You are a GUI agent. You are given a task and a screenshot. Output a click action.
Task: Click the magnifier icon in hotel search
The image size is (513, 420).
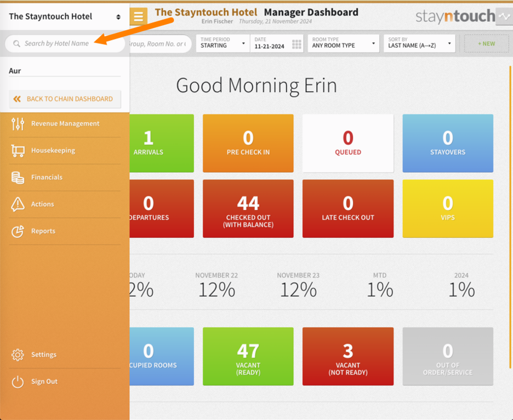[x=16, y=43]
